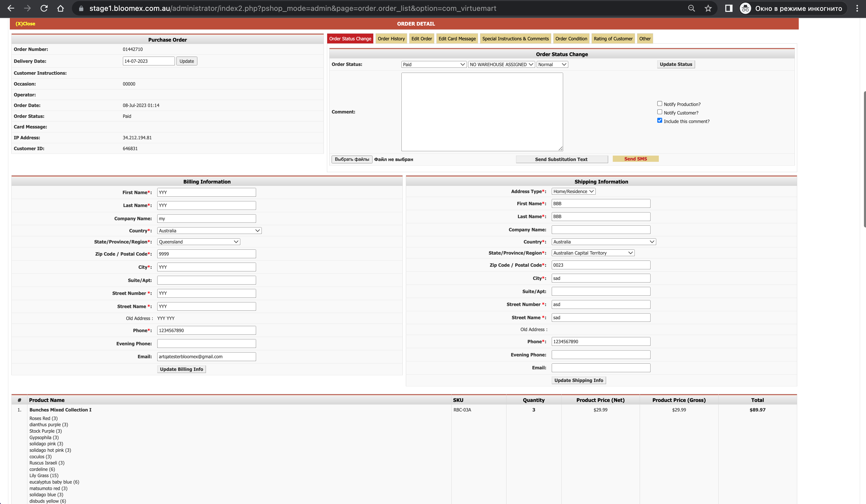Open the Rating of Customer tab
Viewport: 866px width, 504px height.
pyautogui.click(x=613, y=39)
